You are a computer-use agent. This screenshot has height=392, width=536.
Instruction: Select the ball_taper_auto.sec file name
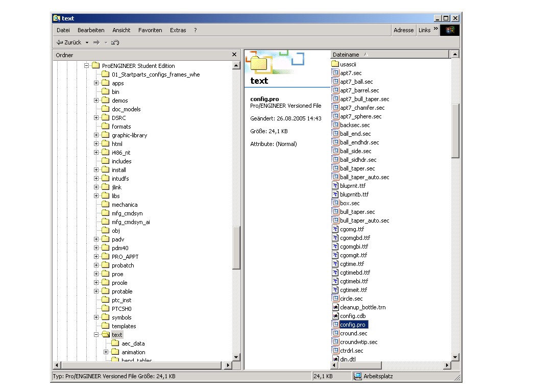tap(364, 177)
